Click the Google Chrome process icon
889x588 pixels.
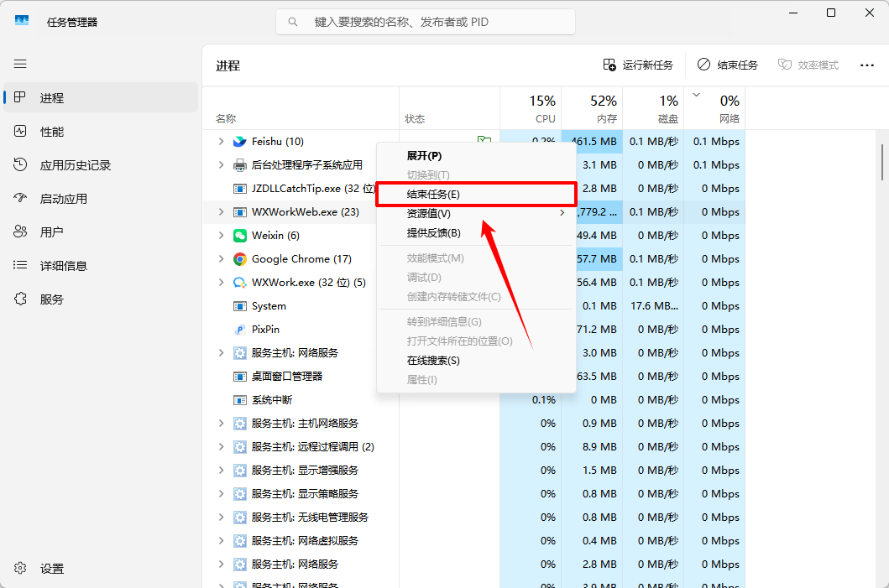tap(240, 259)
